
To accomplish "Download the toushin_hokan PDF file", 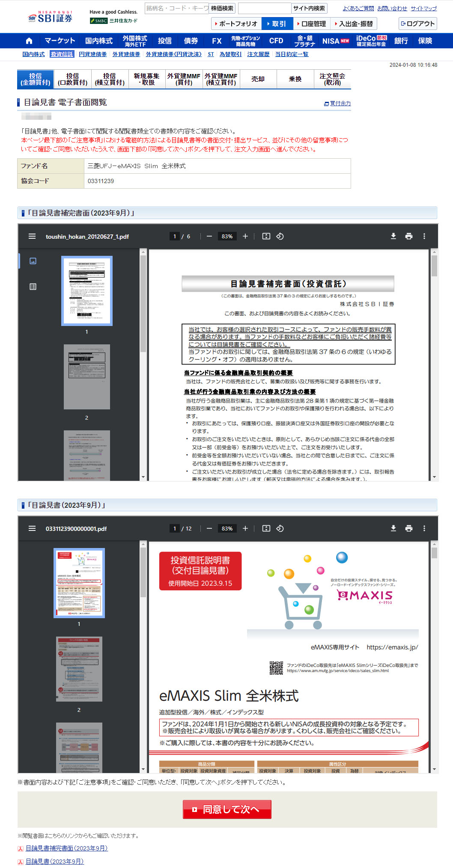I will click(x=393, y=236).
